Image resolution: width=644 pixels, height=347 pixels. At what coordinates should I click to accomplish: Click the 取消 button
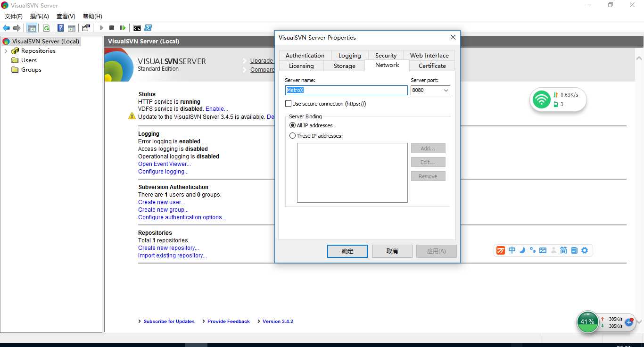(x=392, y=251)
